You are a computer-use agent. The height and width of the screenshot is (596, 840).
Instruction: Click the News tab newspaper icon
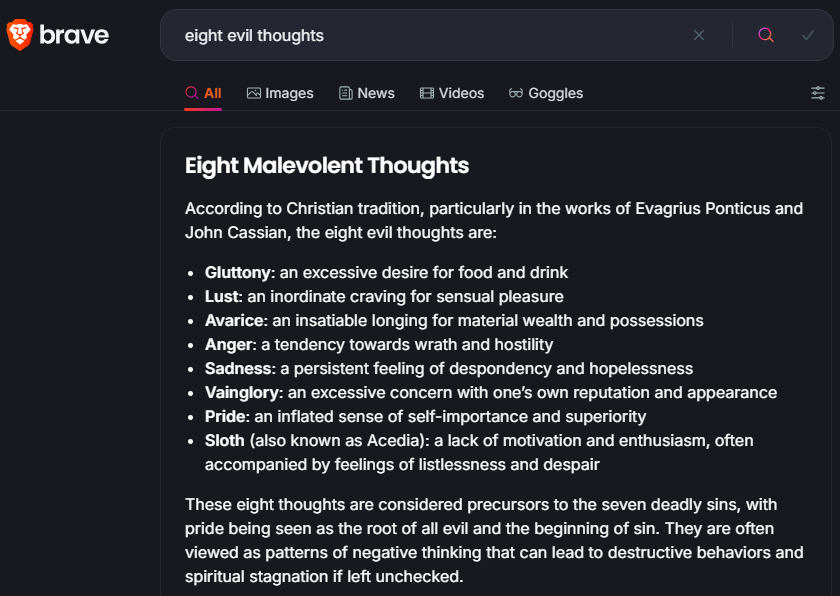pyautogui.click(x=346, y=93)
